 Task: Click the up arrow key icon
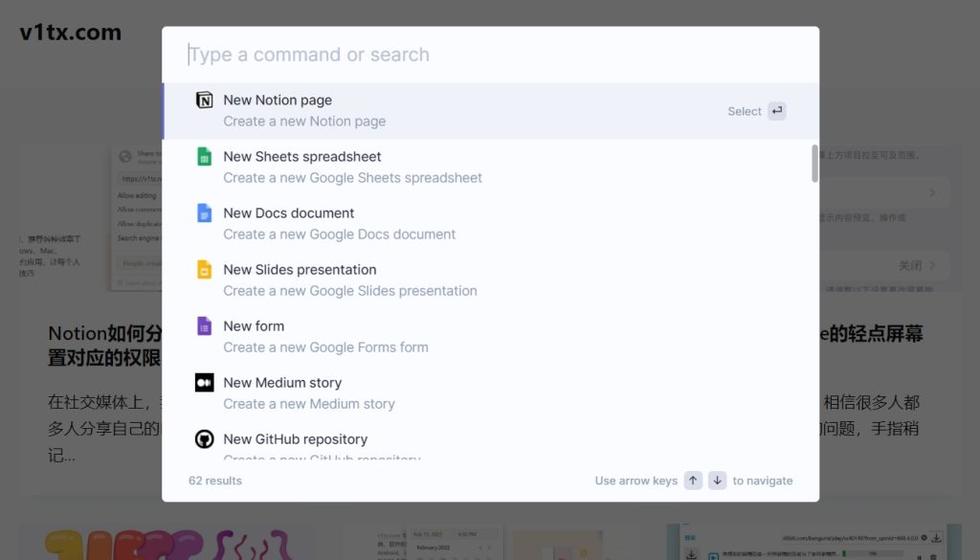pyautogui.click(x=693, y=481)
